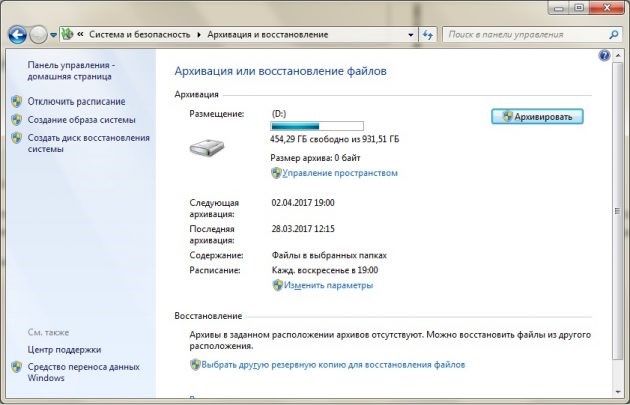Image resolution: width=630 pixels, height=405 pixels.
Task: Focus the Control Panel search field
Action: click(x=527, y=35)
